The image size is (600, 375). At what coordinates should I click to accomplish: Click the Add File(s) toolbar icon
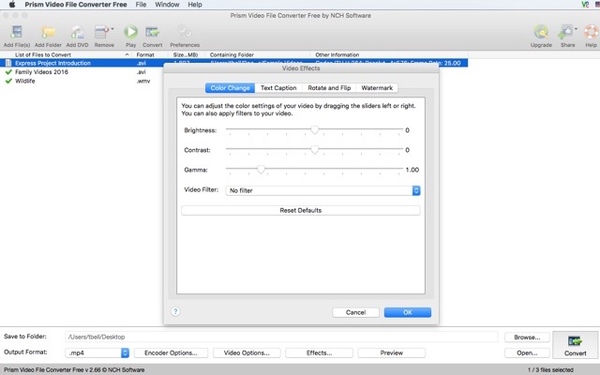(16, 32)
